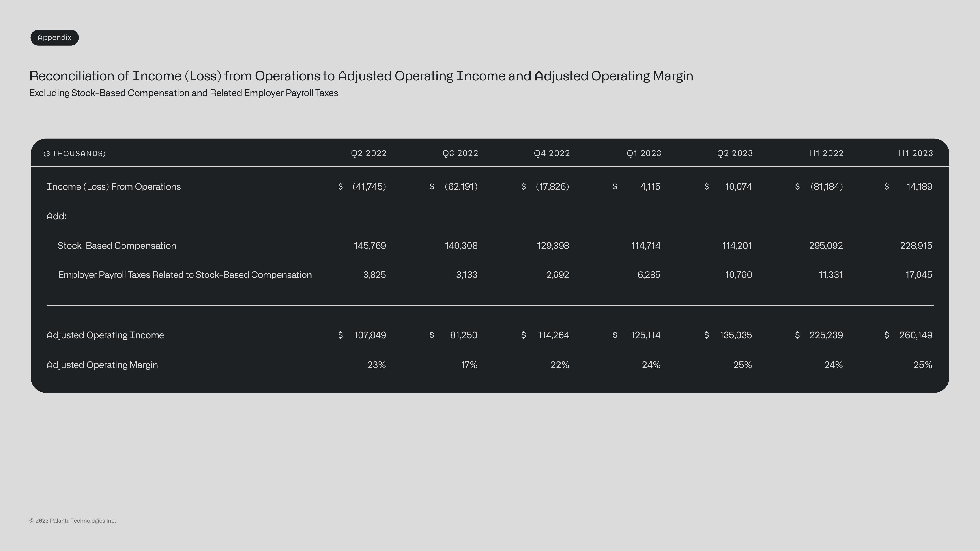Click the 107,849 adjusted income value
This screenshot has height=551, width=980.
tap(370, 335)
